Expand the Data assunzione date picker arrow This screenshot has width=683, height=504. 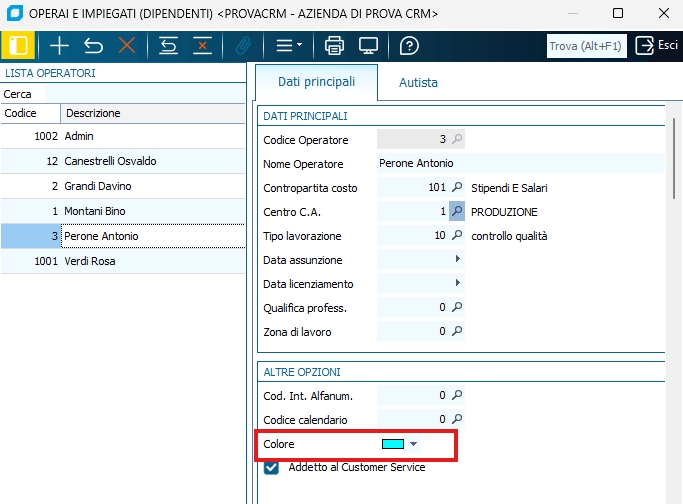[457, 259]
